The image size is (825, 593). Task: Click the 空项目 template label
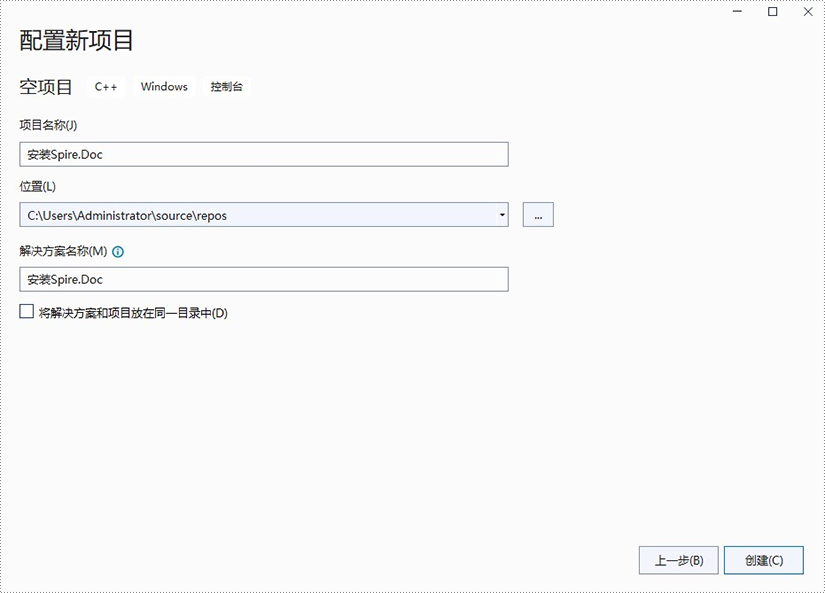tap(46, 87)
